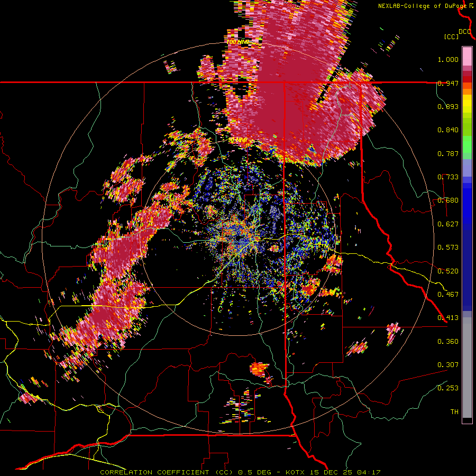
Task: Click the [CC] label above the color scale
Action: pos(451,36)
